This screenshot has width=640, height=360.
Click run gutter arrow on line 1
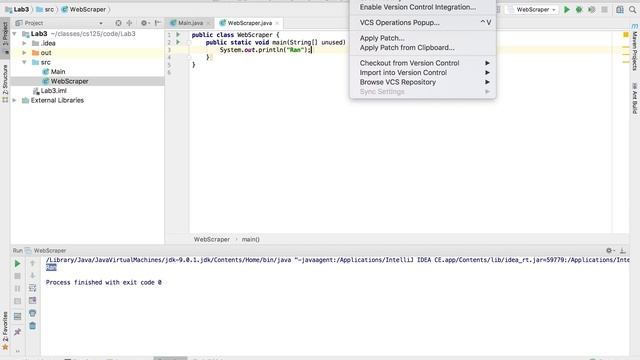(178, 35)
